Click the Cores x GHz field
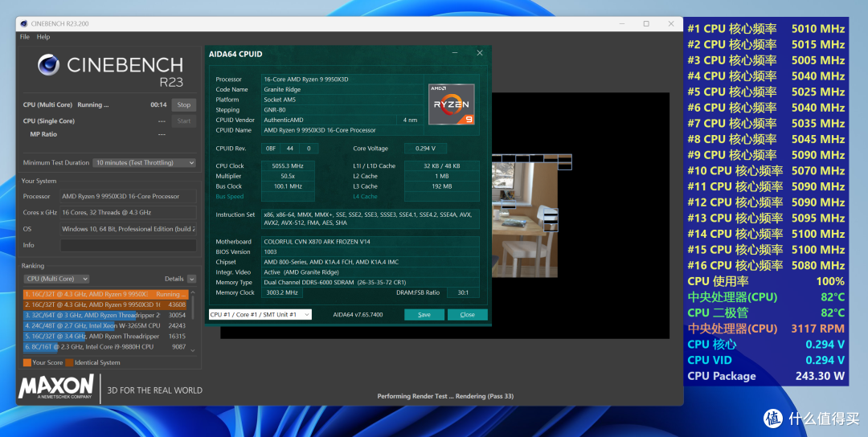The image size is (868, 437). 128,212
